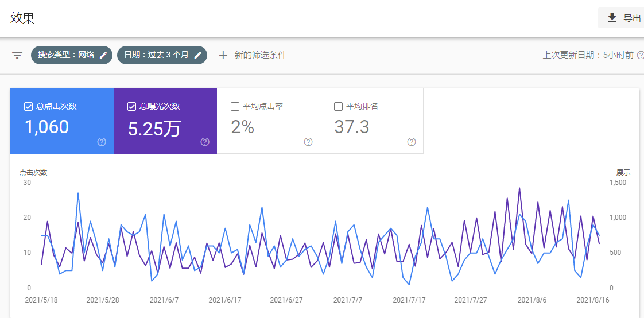Click the 2021/7/7 date label on chart
The height and width of the screenshot is (318, 644).
click(347, 300)
